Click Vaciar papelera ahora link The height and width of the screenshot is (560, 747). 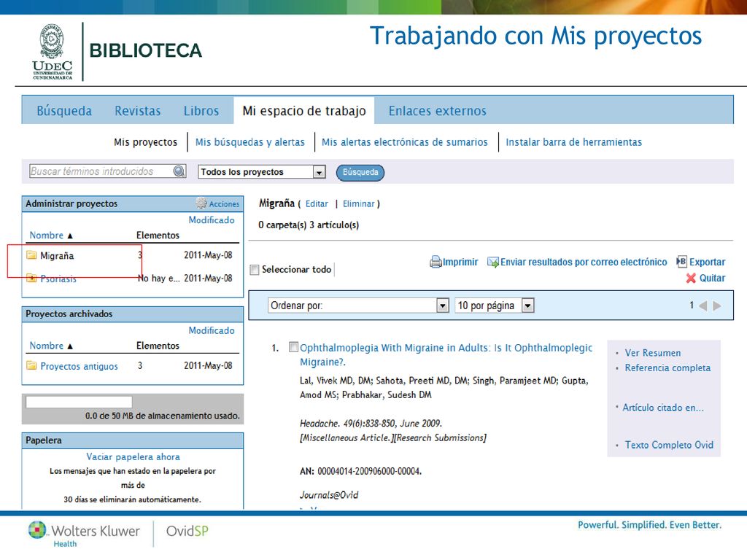(x=133, y=456)
